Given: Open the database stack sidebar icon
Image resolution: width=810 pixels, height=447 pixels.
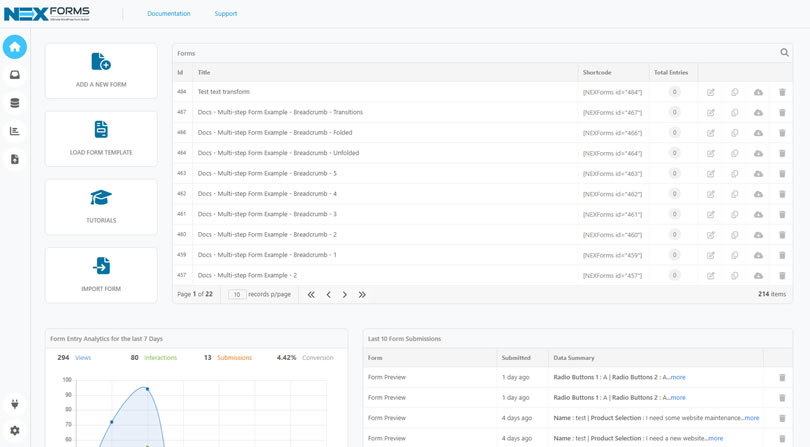Looking at the screenshot, I should coord(14,103).
